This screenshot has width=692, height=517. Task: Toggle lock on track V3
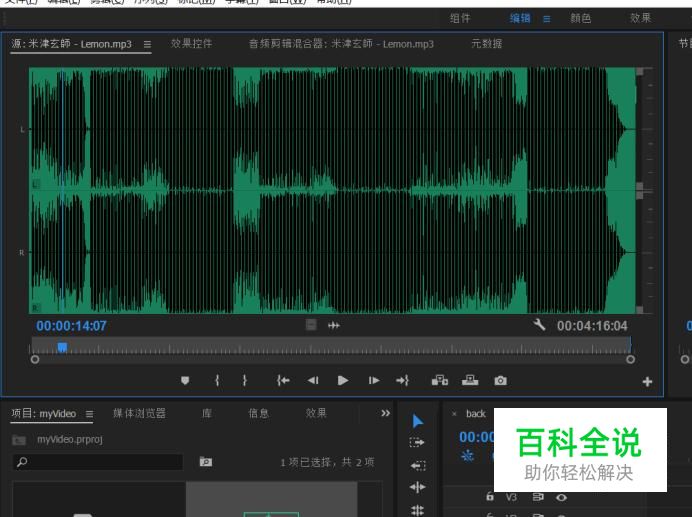(489, 497)
